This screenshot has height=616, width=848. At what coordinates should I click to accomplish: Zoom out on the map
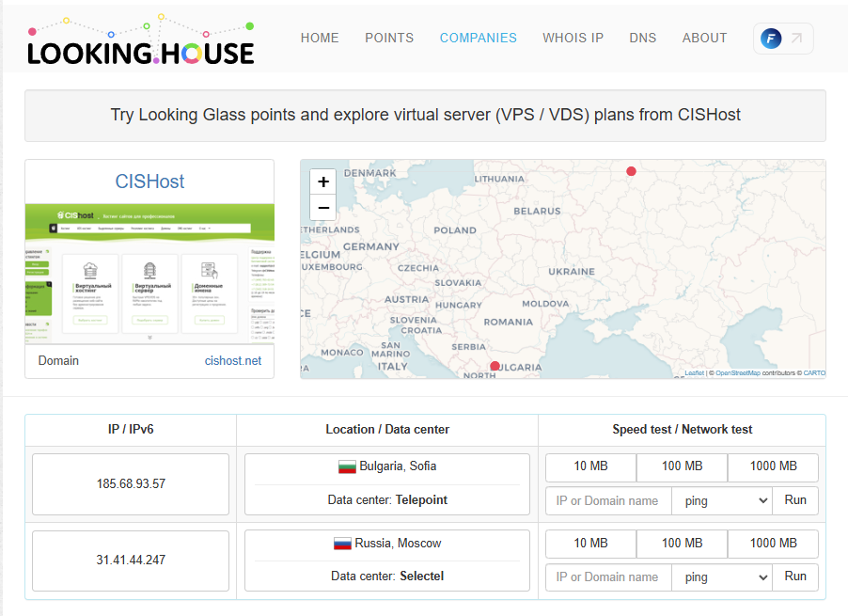(x=323, y=208)
